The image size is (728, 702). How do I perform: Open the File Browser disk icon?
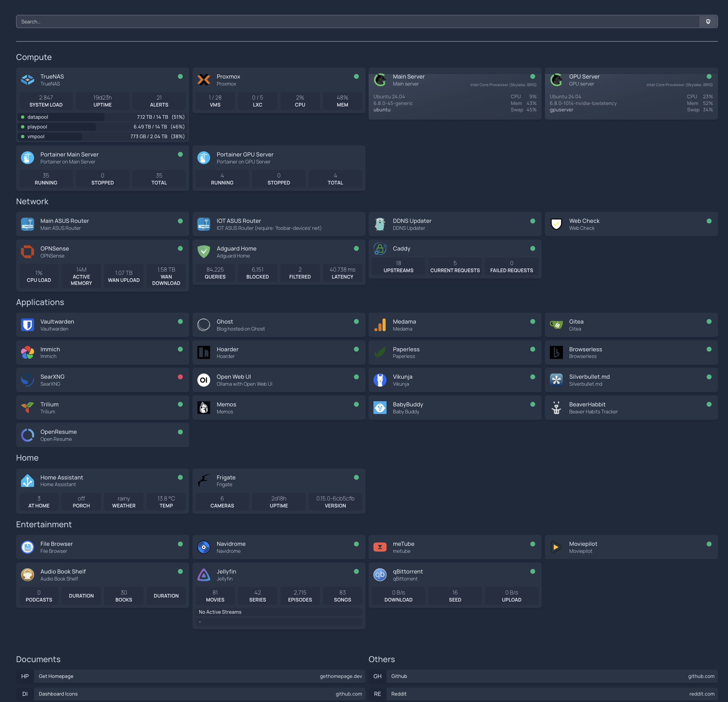pos(27,547)
